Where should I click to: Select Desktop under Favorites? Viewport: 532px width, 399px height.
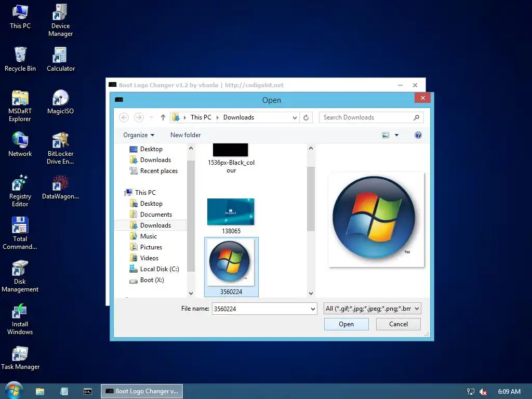coord(146,149)
